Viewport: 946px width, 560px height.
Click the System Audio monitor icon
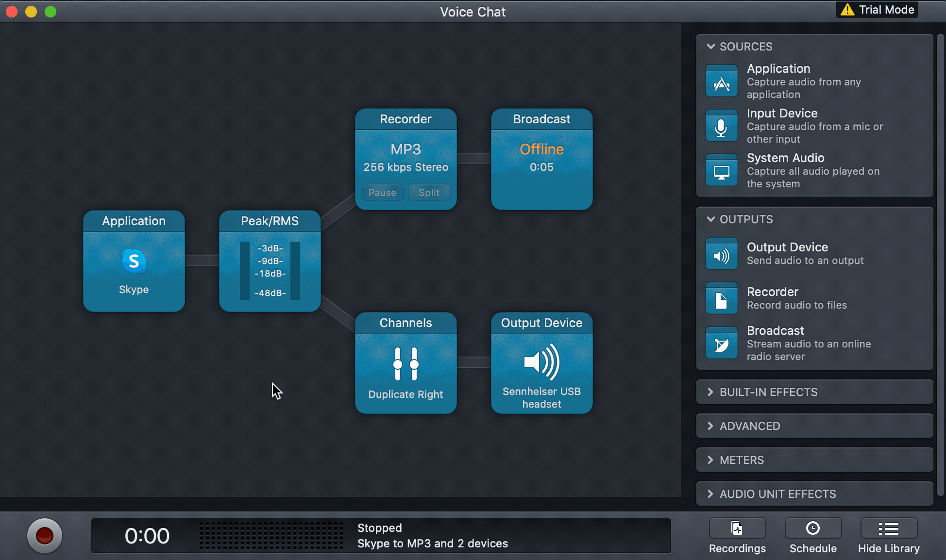click(721, 170)
